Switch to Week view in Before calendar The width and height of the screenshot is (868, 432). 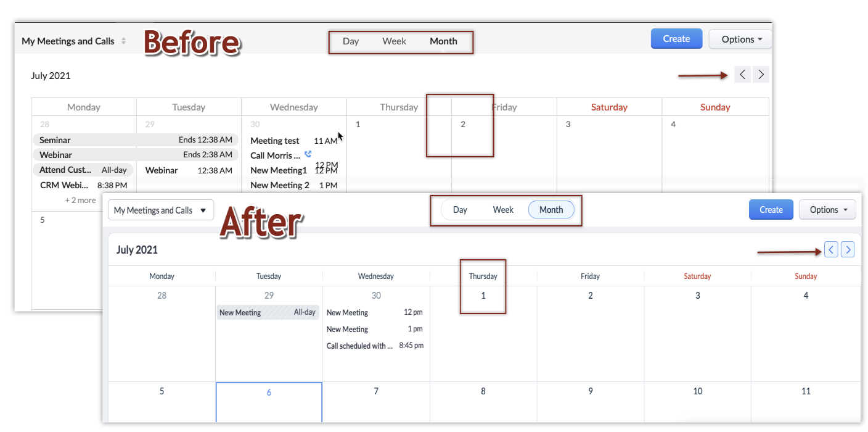[x=394, y=41]
